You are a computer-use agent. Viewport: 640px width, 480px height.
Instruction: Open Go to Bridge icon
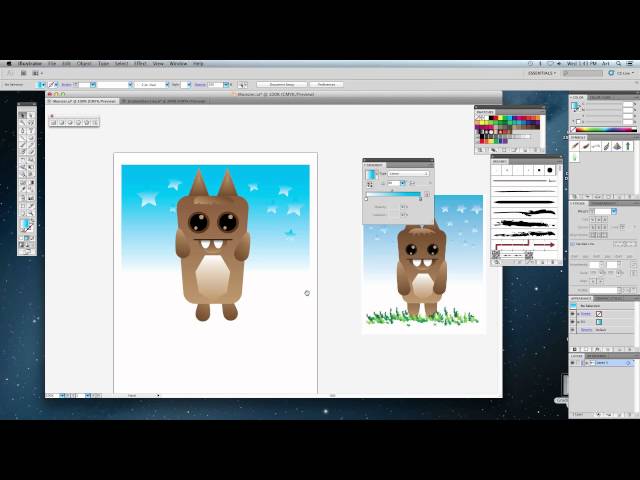coord(24,73)
